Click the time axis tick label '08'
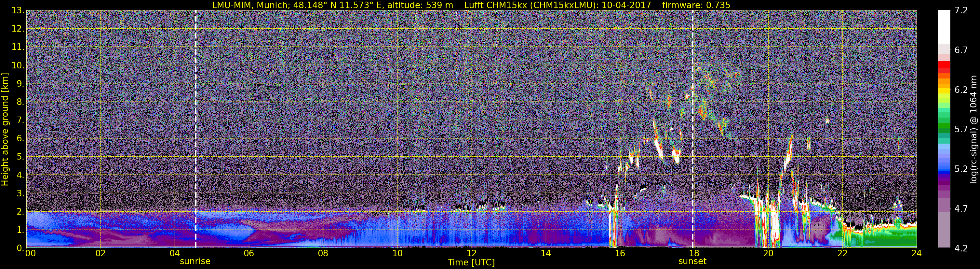This screenshot has height=269, width=980. point(323,253)
